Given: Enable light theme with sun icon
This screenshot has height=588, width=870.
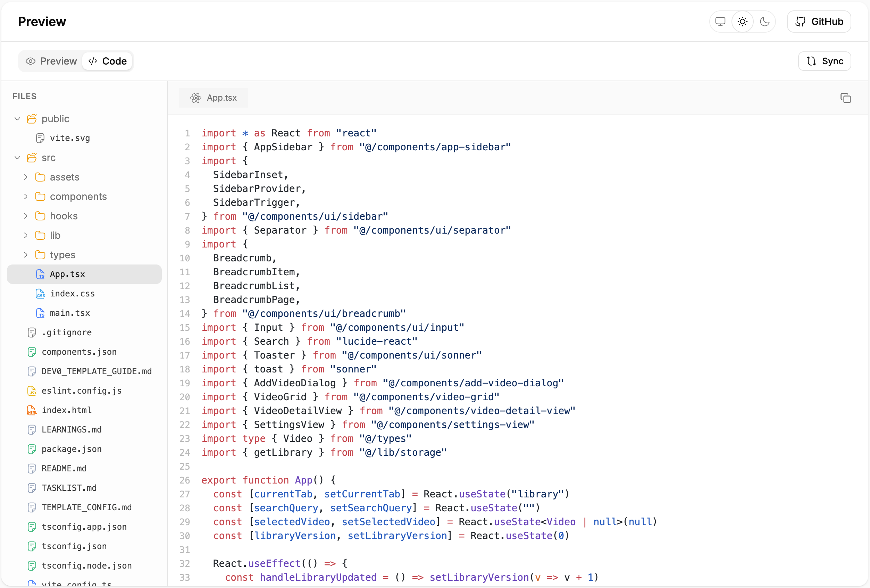Looking at the screenshot, I should click(742, 22).
